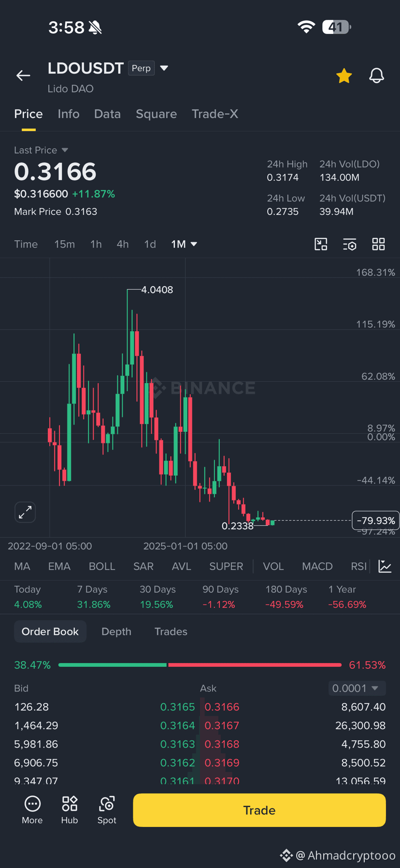Enable the VOL sub-indicator
The width and height of the screenshot is (400, 868).
coord(273,566)
